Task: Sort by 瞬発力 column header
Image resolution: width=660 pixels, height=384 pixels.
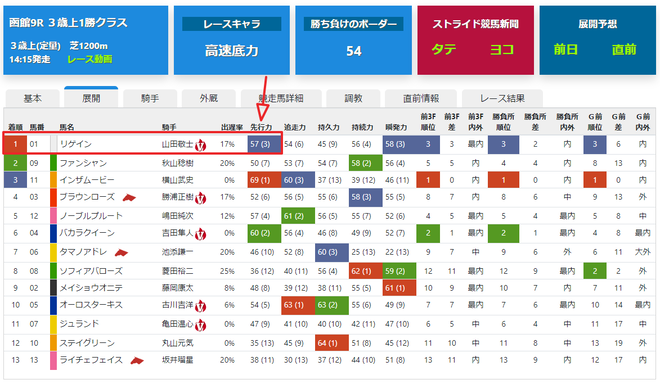Action: 396,127
